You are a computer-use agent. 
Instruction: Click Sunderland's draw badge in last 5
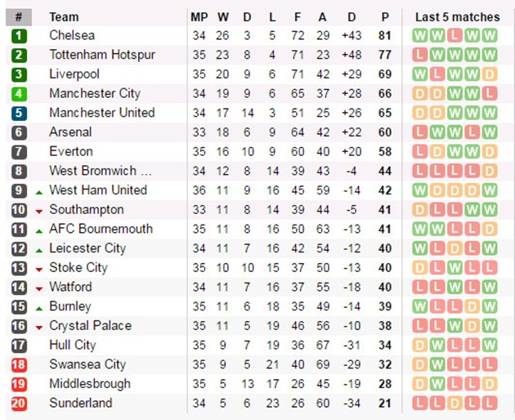[455, 403]
